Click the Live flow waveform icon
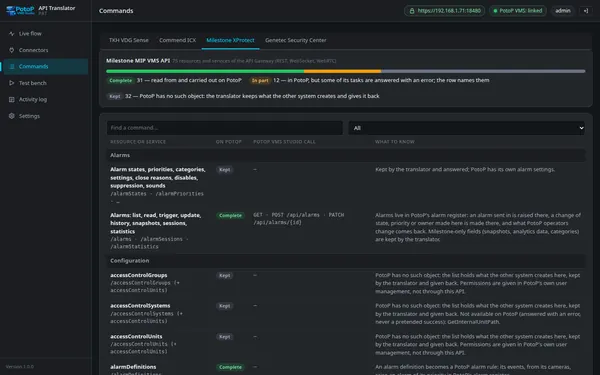 point(11,34)
